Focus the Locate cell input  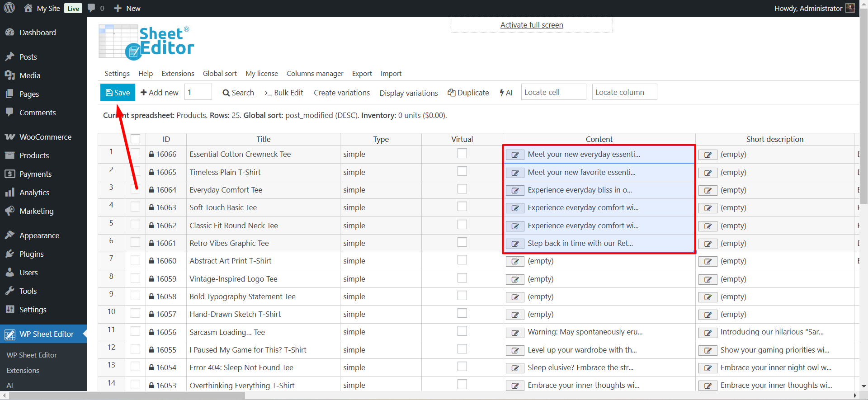[x=554, y=92]
